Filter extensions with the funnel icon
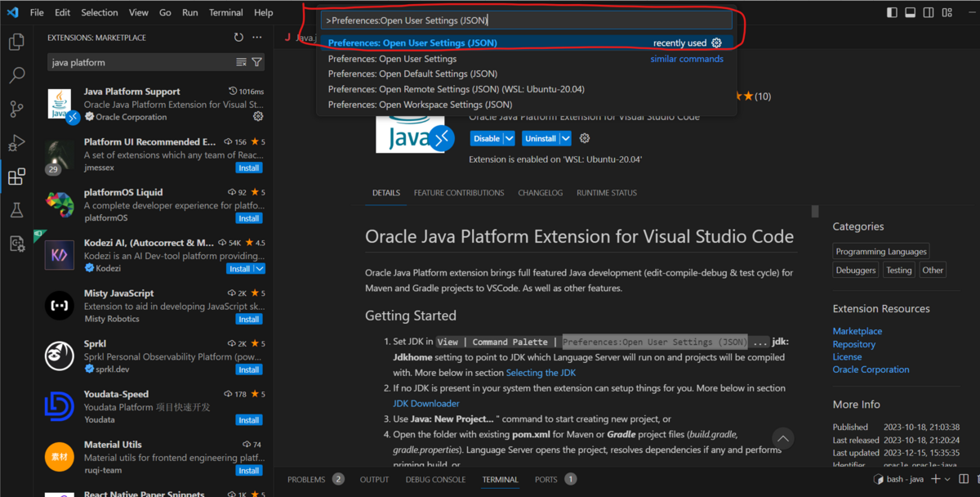Viewport: 980px width, 497px height. (x=256, y=62)
